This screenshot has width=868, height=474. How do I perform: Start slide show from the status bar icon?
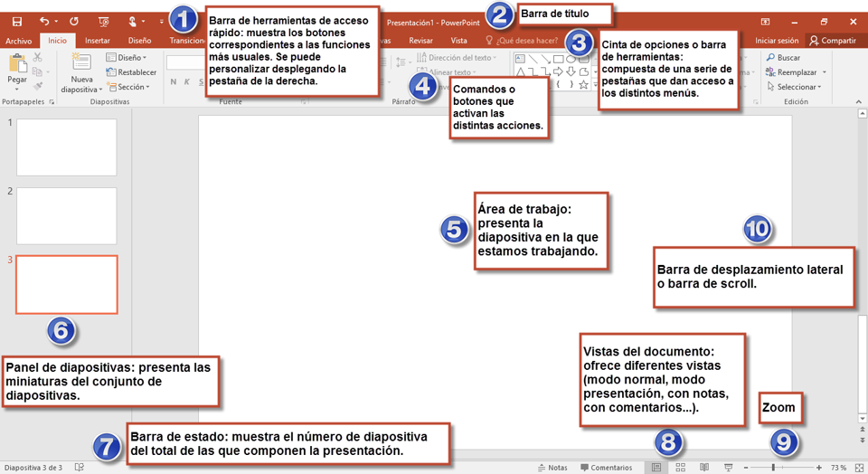729,468
